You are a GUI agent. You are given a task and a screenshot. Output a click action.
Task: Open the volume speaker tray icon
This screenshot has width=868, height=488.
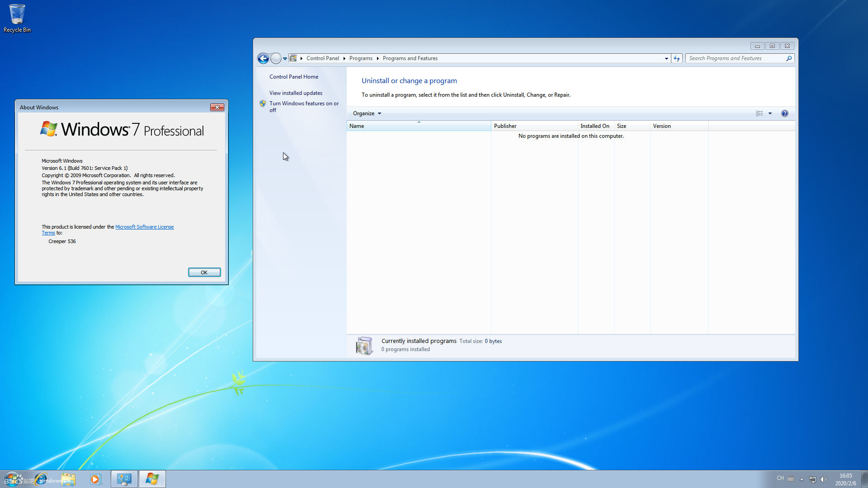coord(823,479)
